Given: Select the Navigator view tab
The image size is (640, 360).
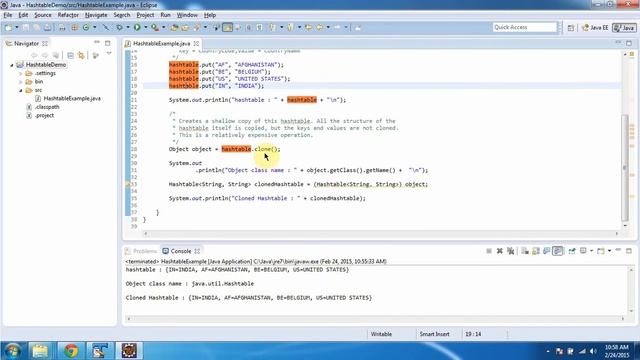Looking at the screenshot, I should 26,43.
